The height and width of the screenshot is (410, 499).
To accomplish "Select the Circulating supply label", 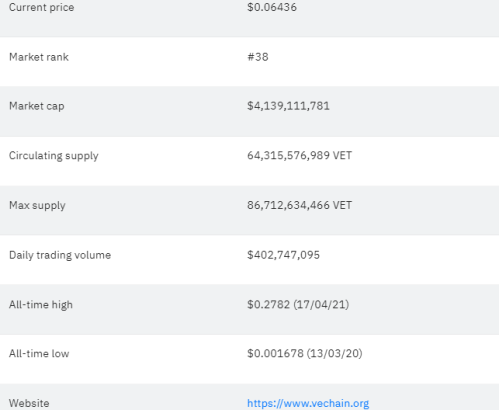I will [x=54, y=156].
